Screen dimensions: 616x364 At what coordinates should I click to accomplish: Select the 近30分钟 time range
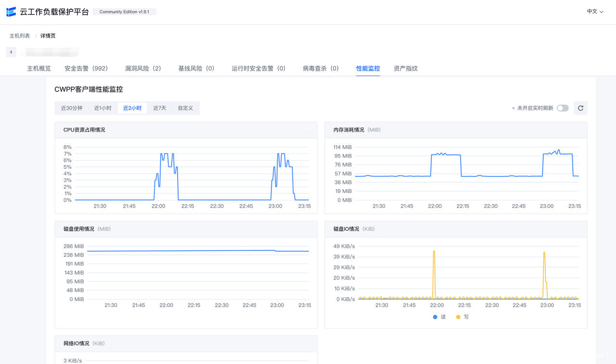click(72, 108)
